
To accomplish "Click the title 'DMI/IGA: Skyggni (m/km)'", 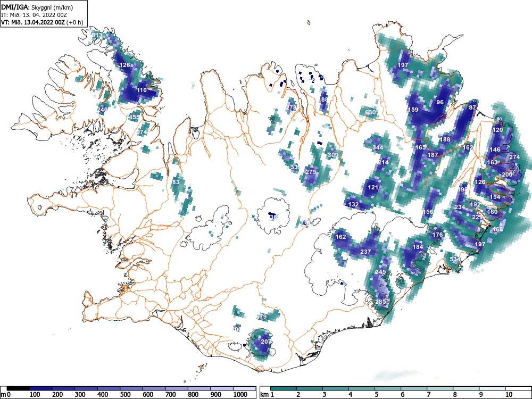I will point(37,7).
